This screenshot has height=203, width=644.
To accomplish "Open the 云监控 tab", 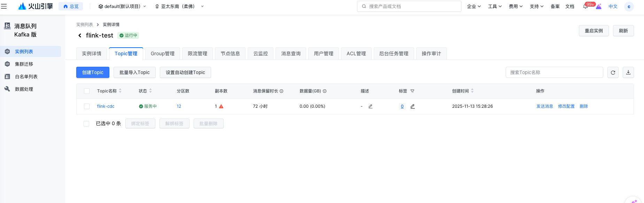I will pyautogui.click(x=261, y=54).
